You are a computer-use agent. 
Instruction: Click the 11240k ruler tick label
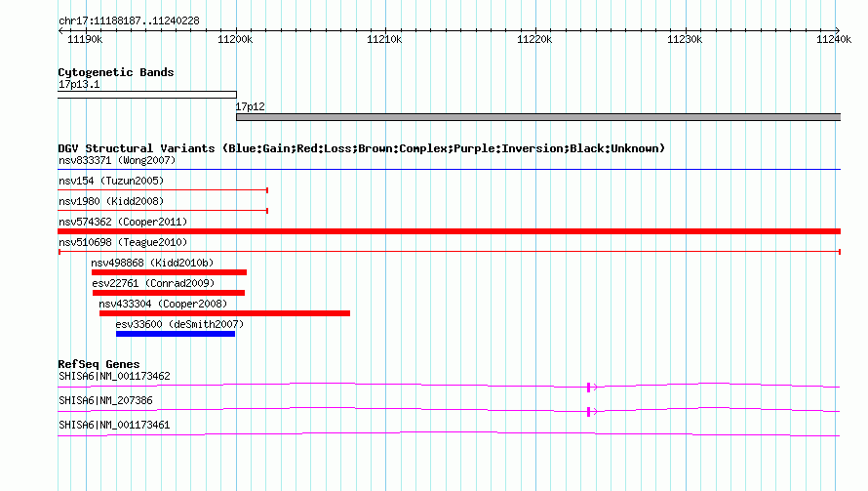[834, 39]
